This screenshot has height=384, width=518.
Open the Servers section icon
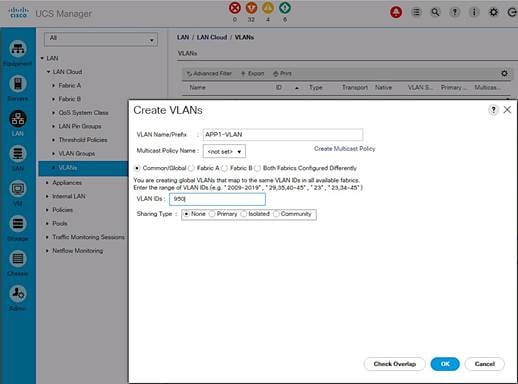tap(18, 84)
